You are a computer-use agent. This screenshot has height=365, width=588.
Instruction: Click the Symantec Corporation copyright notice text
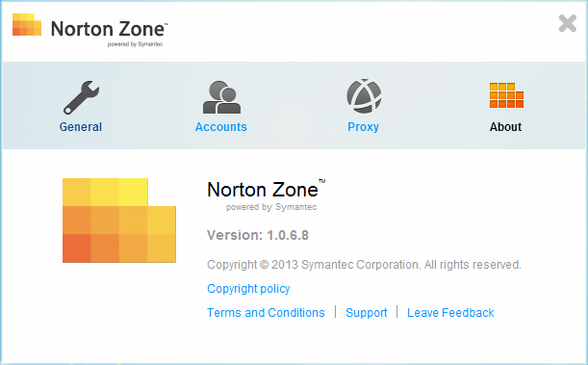pyautogui.click(x=364, y=265)
